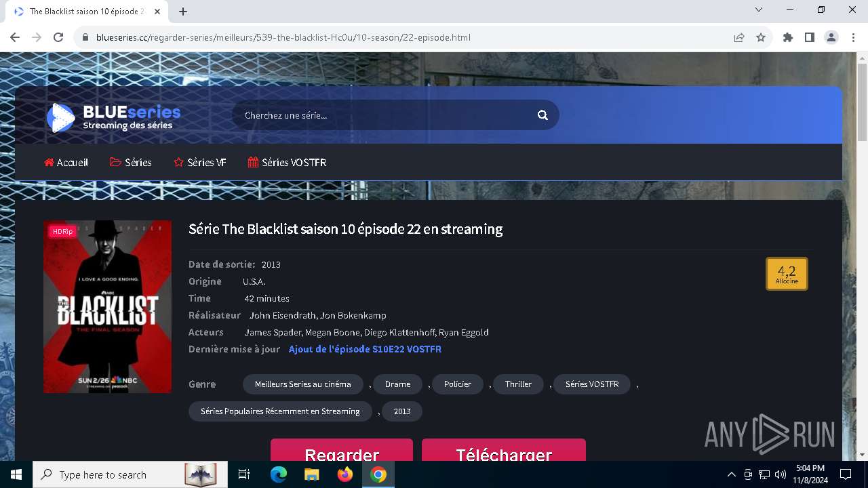Click the release year 2013 value

pyautogui.click(x=271, y=264)
